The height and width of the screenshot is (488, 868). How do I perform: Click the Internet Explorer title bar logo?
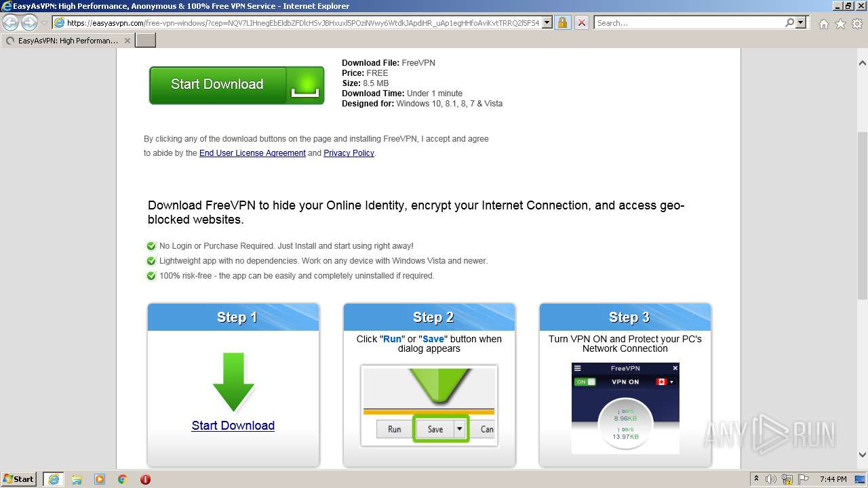tap(7, 6)
